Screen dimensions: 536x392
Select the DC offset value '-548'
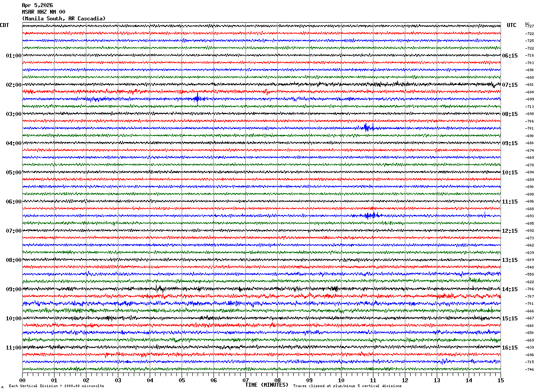click(529, 267)
